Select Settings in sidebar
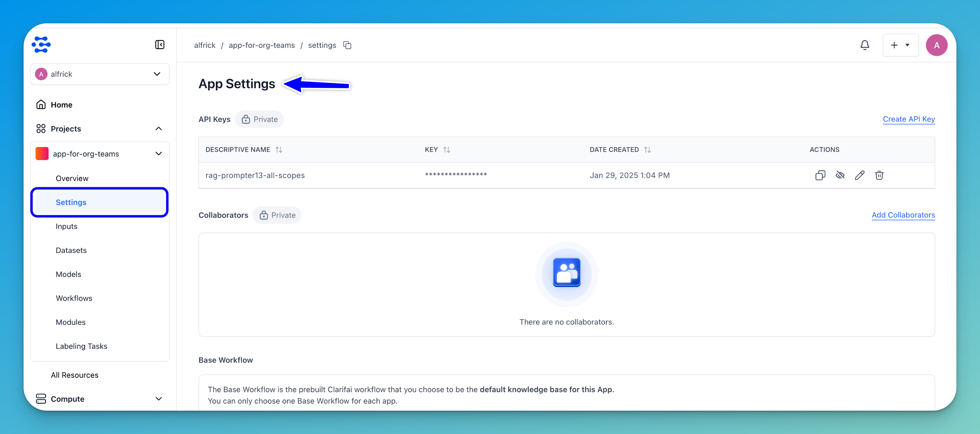The width and height of the screenshot is (980, 434). click(100, 202)
